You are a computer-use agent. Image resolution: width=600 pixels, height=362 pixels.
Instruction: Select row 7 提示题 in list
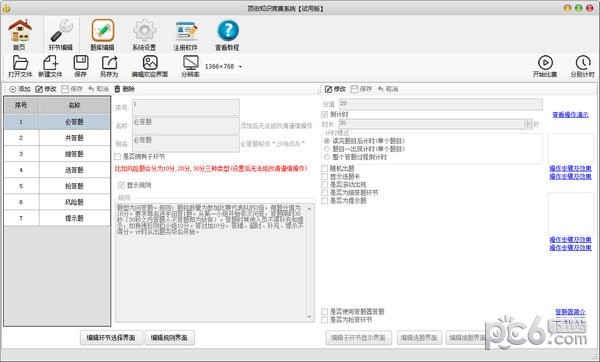click(x=57, y=218)
